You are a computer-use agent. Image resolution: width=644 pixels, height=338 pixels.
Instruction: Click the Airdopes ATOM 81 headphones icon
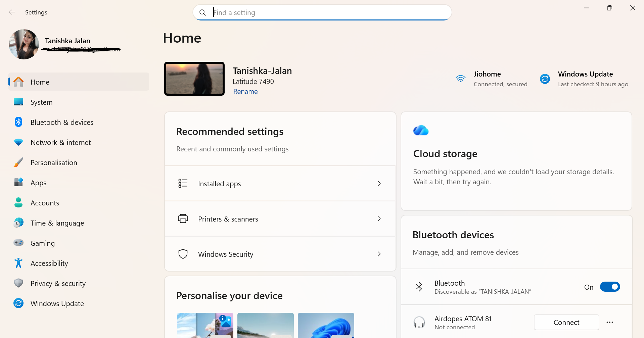coord(419,322)
